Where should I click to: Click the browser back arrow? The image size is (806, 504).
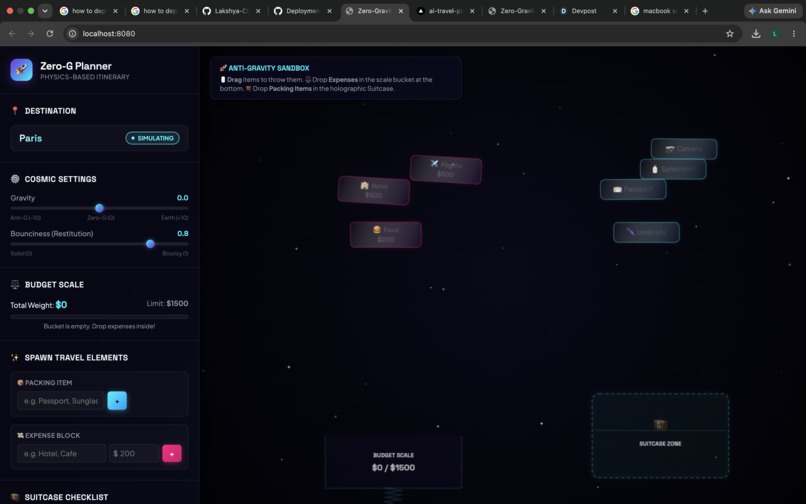coord(12,33)
